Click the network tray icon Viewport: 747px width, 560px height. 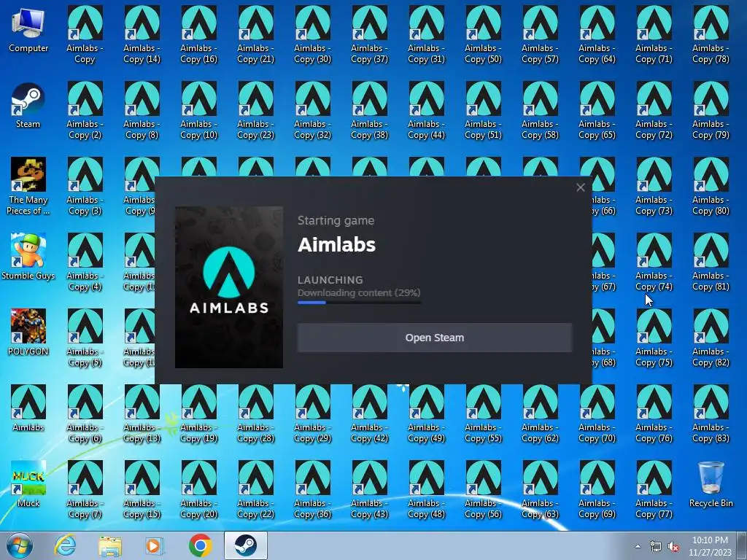(656, 547)
